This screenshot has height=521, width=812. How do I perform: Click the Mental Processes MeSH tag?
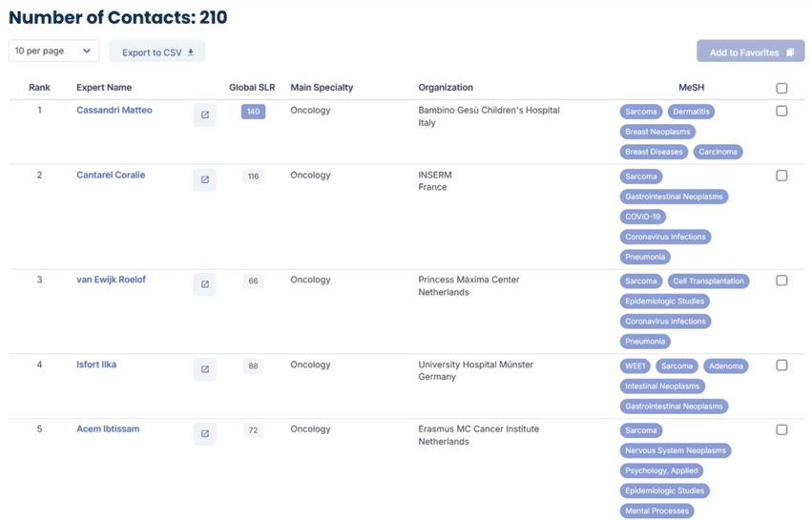656,511
